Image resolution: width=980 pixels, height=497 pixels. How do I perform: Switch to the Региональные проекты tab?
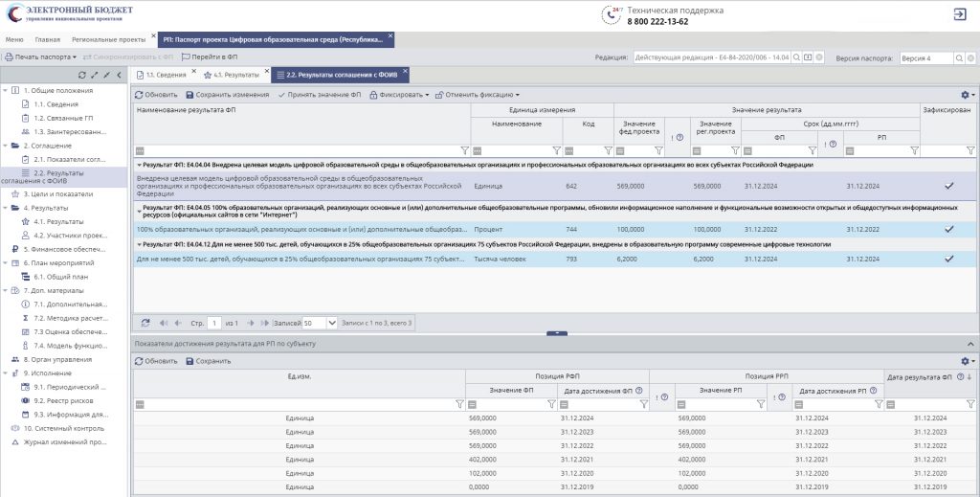(x=109, y=39)
